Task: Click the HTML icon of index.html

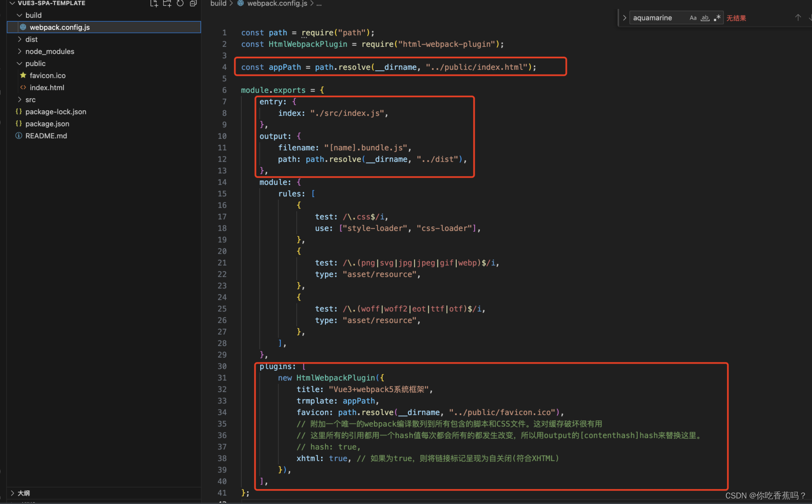Action: (x=23, y=87)
